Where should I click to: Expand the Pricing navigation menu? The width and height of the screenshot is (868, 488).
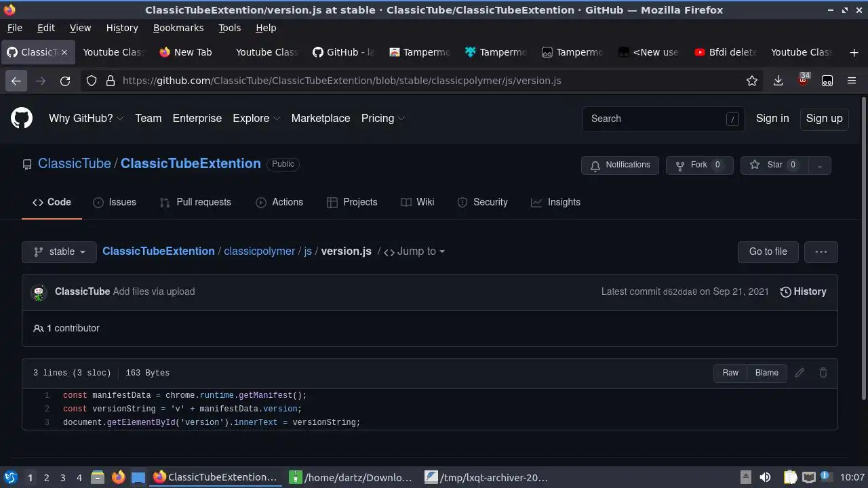coord(383,119)
